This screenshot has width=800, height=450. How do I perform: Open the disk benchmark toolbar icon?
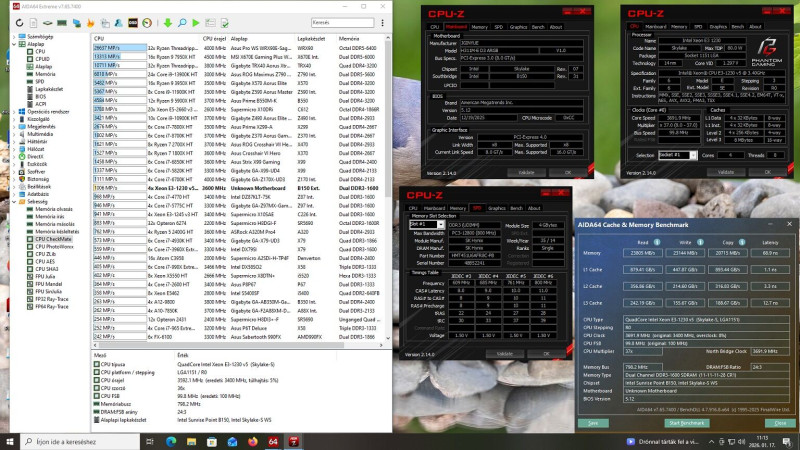click(47, 23)
